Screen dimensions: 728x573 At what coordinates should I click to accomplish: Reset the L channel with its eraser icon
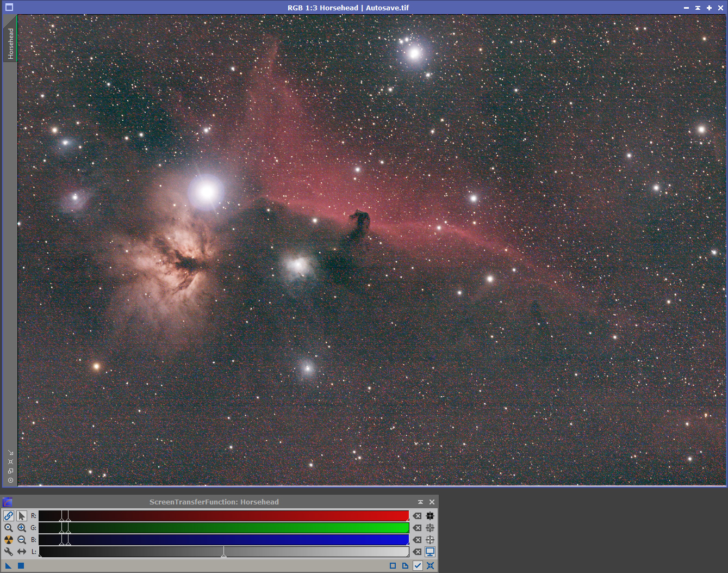coord(417,552)
